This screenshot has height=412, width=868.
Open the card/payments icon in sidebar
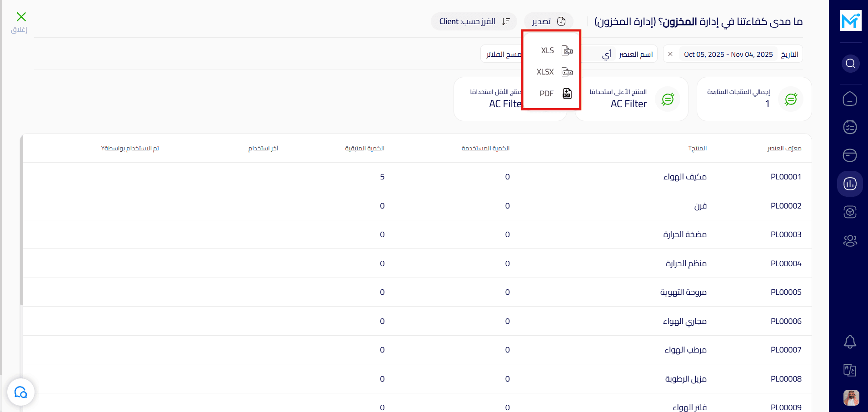coord(850,155)
